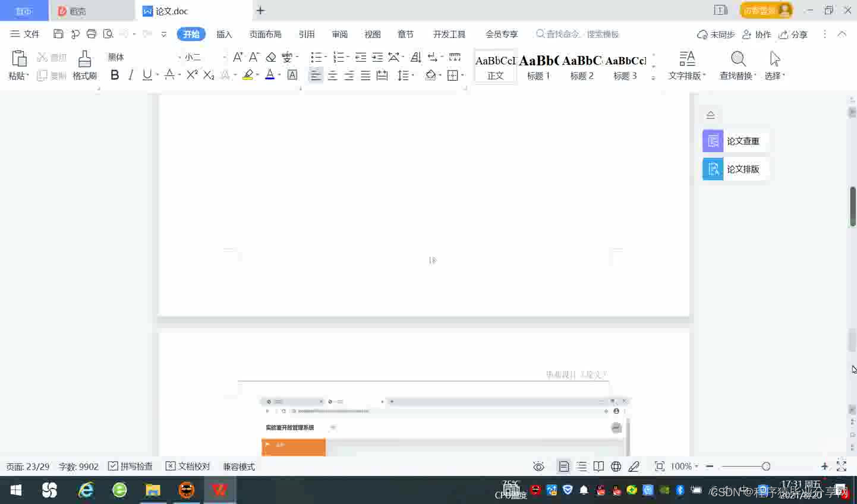Toggle Italic formatting
The width and height of the screenshot is (857, 504).
(131, 75)
